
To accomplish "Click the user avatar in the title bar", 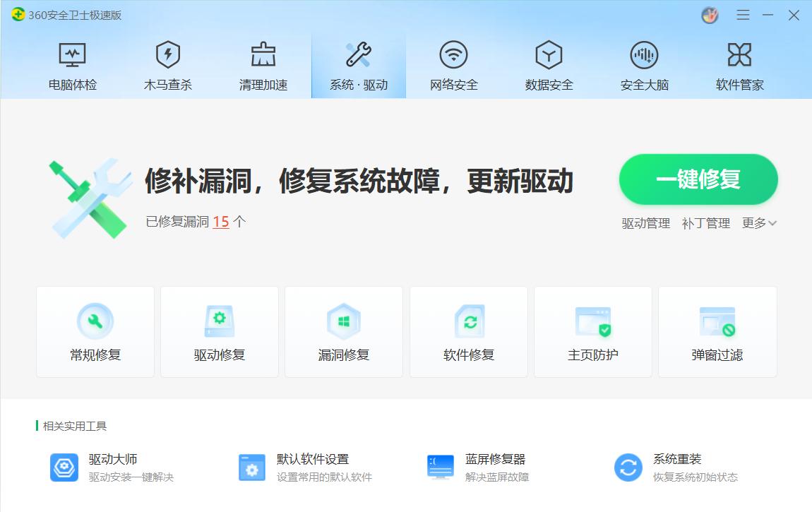I will coord(711,14).
